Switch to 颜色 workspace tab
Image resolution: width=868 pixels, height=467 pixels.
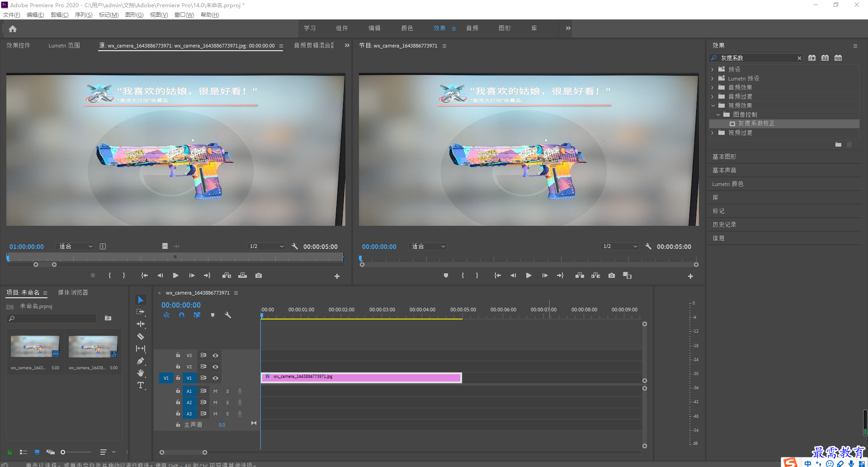pyautogui.click(x=407, y=28)
